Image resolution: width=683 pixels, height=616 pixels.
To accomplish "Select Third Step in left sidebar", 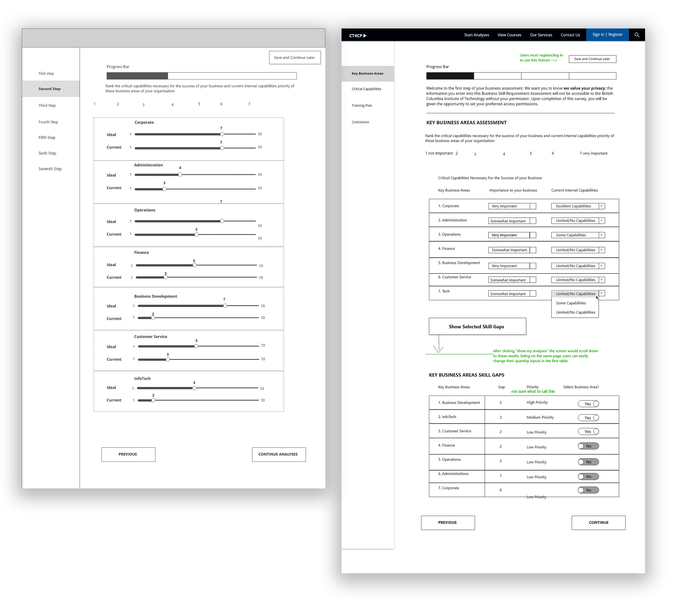I will click(47, 105).
